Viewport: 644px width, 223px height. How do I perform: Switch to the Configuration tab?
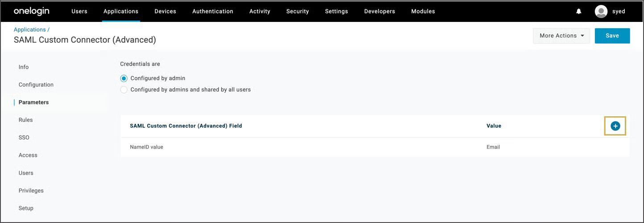coord(36,84)
